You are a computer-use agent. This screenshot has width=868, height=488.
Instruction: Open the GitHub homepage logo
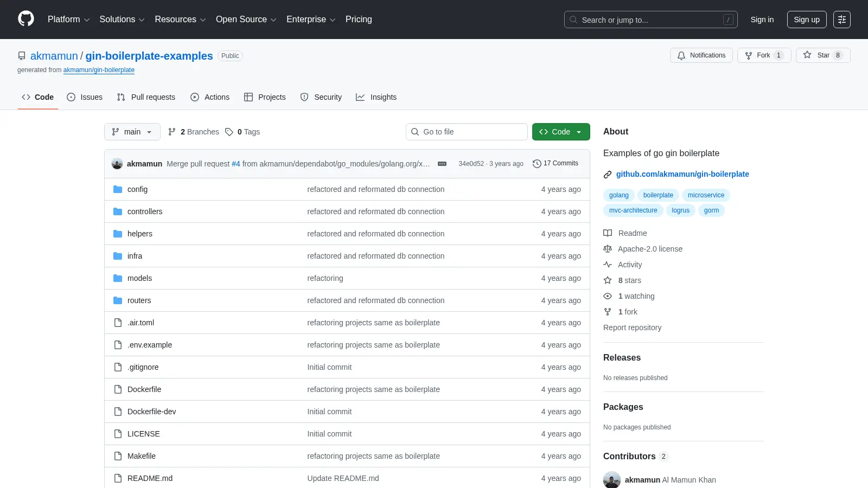[x=26, y=19]
